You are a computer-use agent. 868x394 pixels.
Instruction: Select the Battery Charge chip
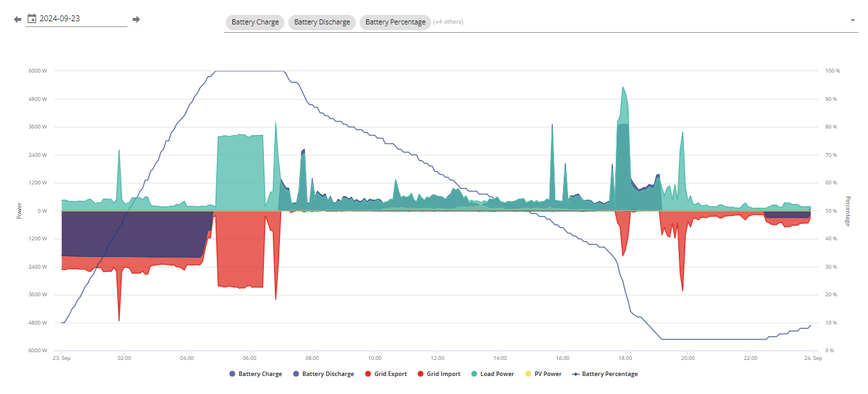click(x=255, y=22)
